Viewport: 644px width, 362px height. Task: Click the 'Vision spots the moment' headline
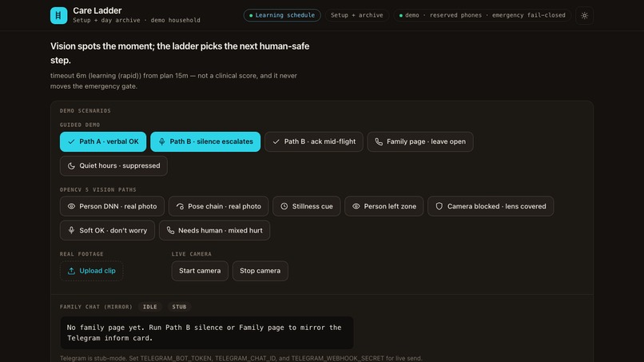click(180, 53)
